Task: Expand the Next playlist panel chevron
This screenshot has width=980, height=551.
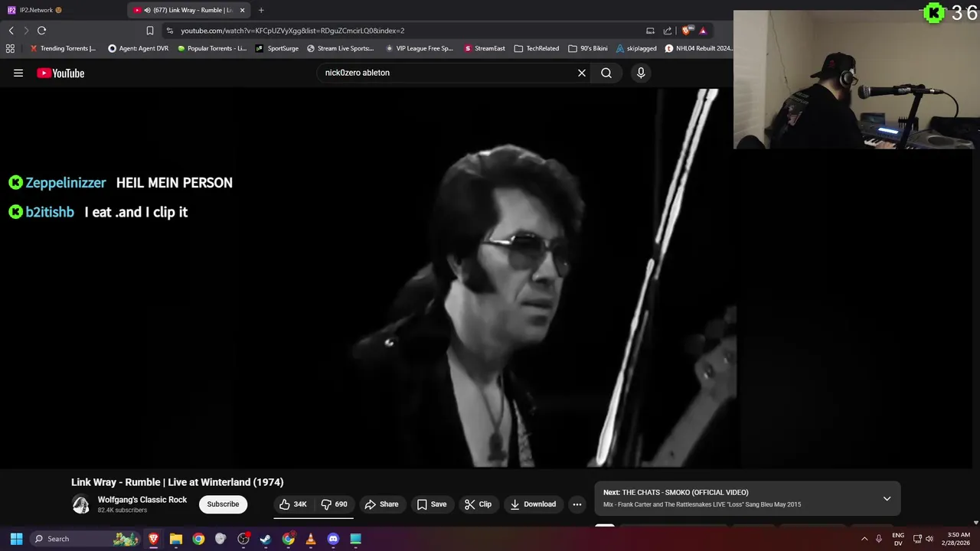Action: coord(887,498)
